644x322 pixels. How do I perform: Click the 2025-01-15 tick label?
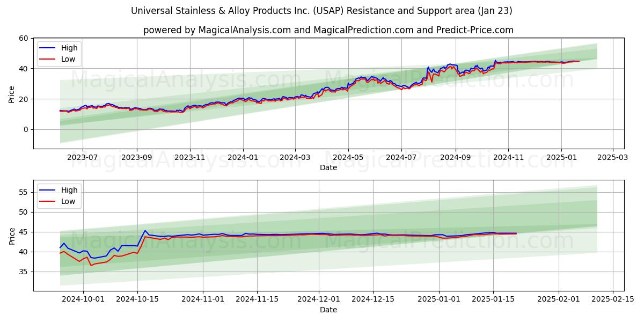493,300
